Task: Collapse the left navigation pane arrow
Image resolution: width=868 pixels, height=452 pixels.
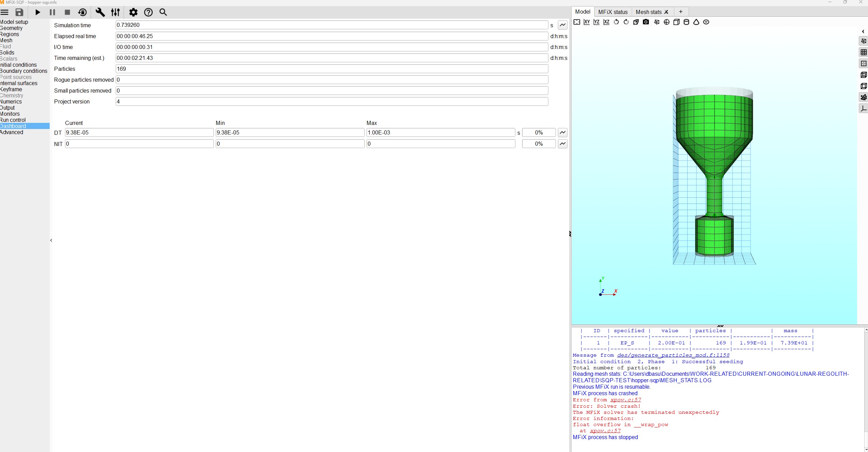Action: click(x=51, y=240)
